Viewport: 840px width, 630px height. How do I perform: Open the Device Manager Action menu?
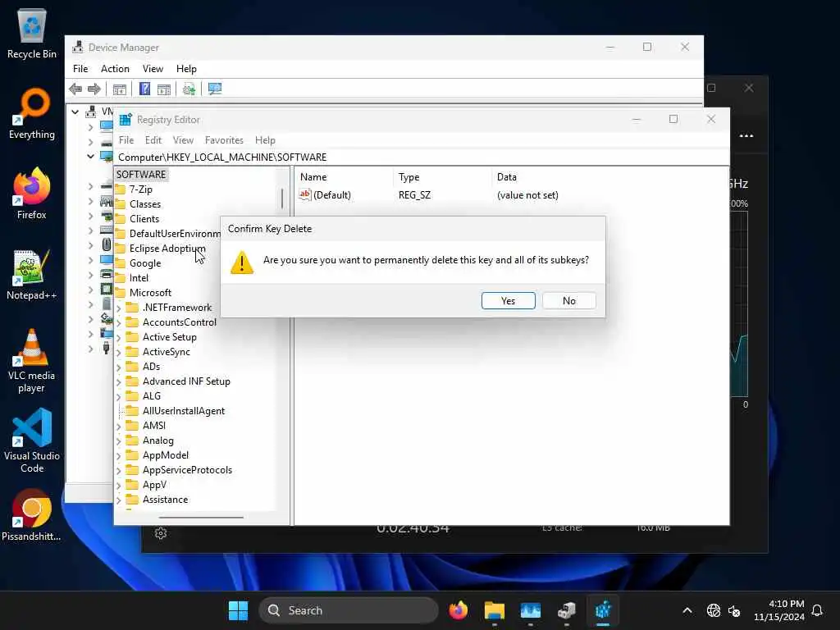115,69
